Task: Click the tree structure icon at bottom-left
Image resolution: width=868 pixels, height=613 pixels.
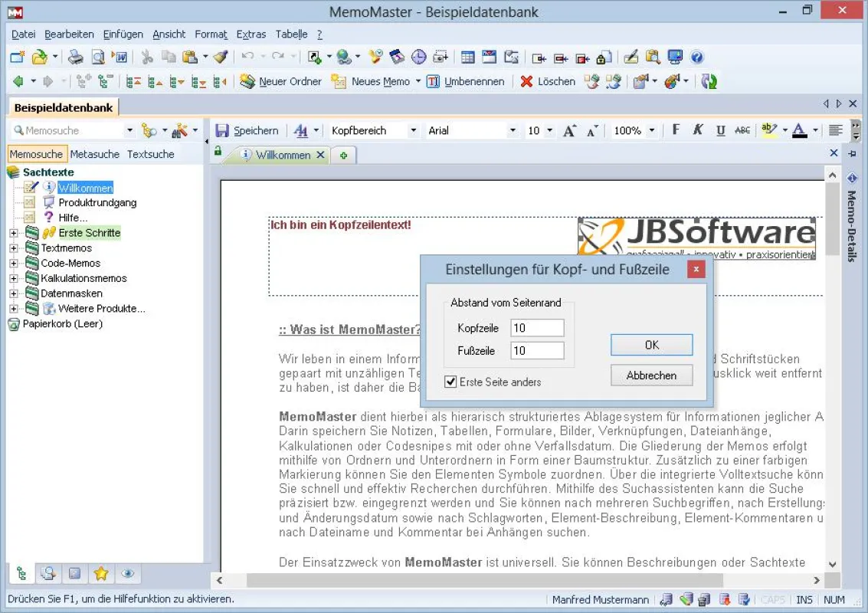Action: 21,574
